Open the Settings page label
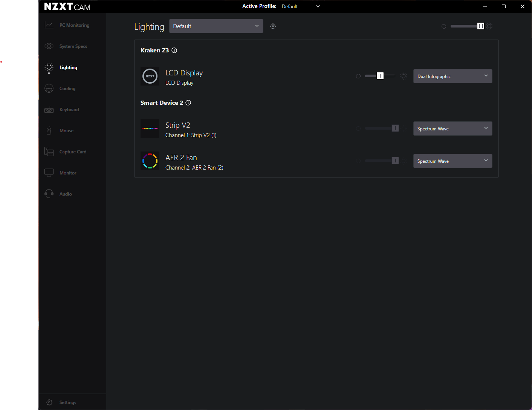Image resolution: width=532 pixels, height=410 pixels. [68, 402]
